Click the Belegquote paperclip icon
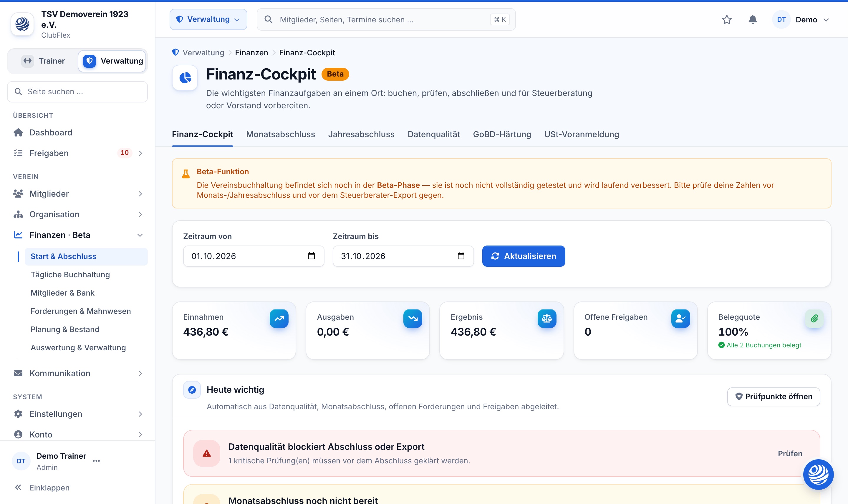The image size is (848, 504). [x=814, y=318]
